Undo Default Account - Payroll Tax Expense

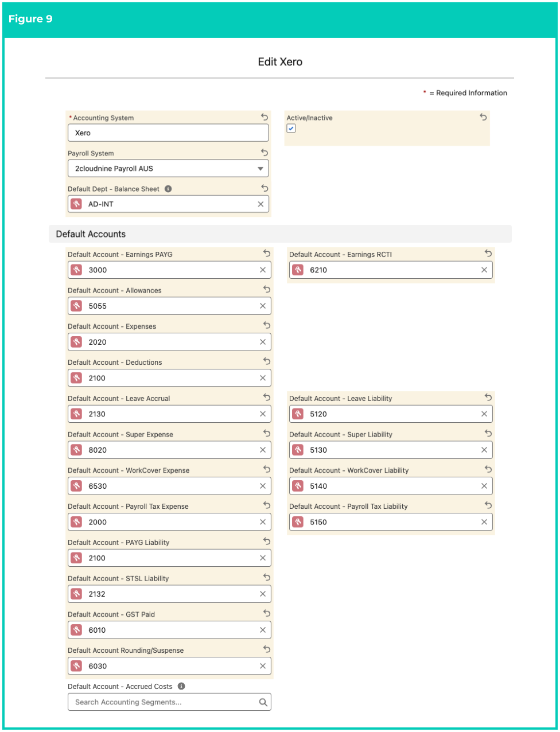pyautogui.click(x=267, y=505)
